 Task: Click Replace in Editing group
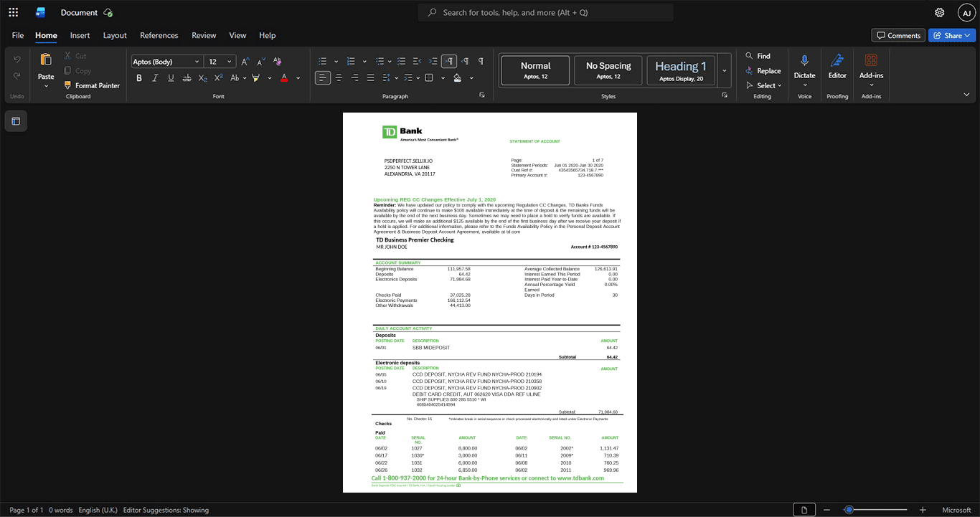pyautogui.click(x=763, y=71)
